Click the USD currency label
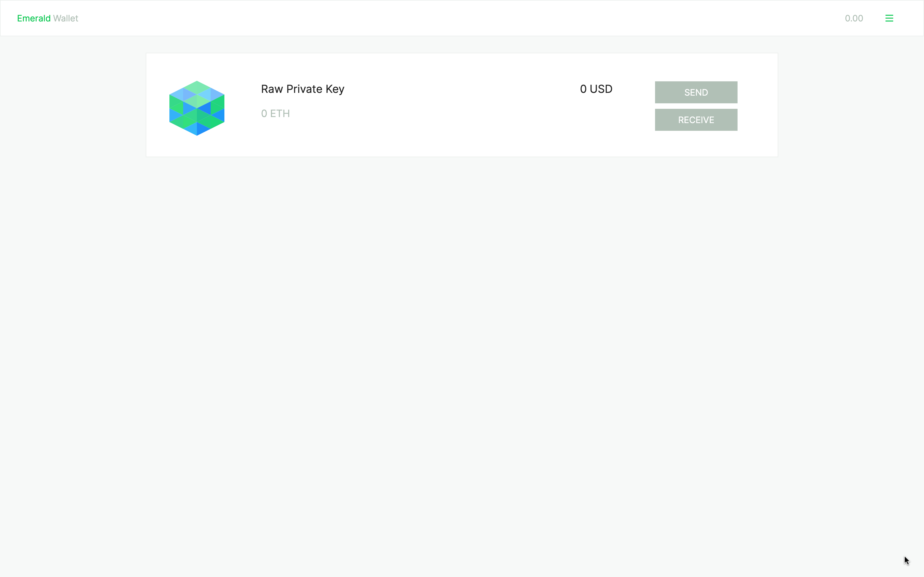 pyautogui.click(x=601, y=89)
